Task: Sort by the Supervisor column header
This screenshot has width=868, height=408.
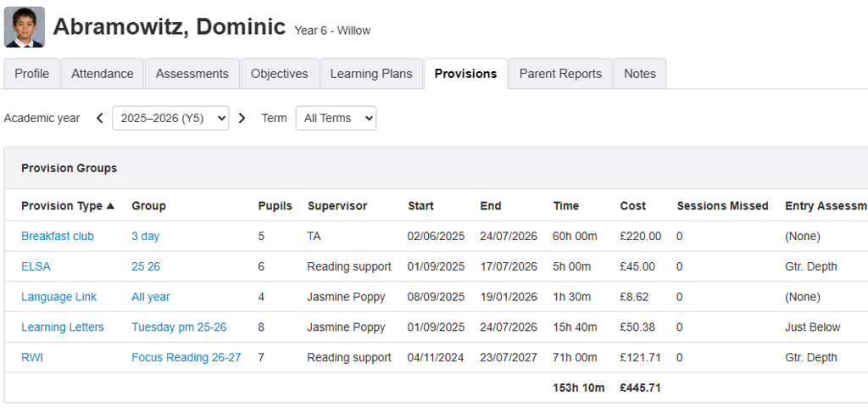Action: pyautogui.click(x=337, y=206)
